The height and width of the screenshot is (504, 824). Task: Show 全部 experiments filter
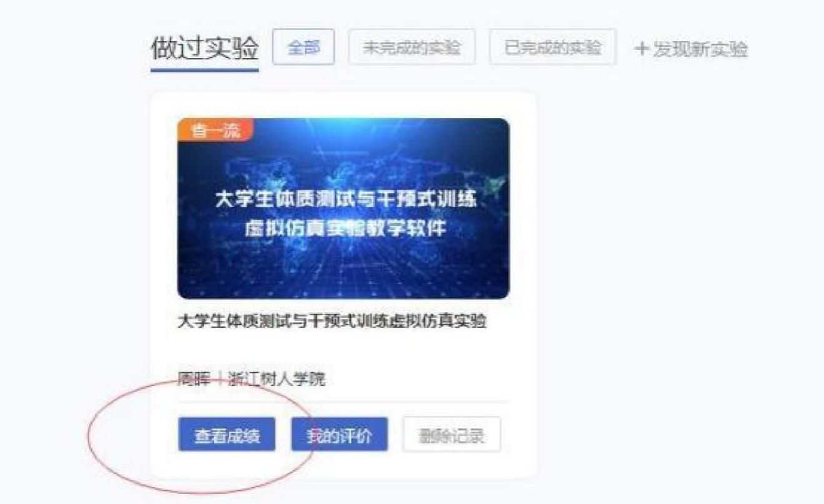tap(303, 47)
